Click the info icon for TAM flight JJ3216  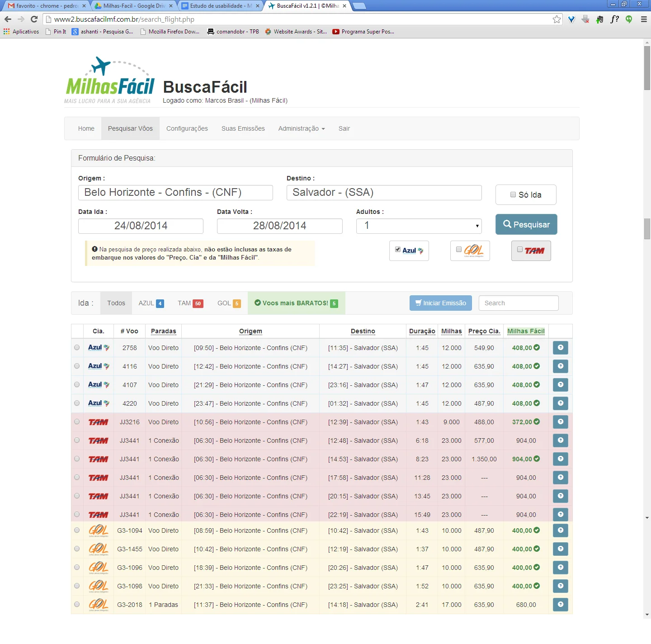560,422
